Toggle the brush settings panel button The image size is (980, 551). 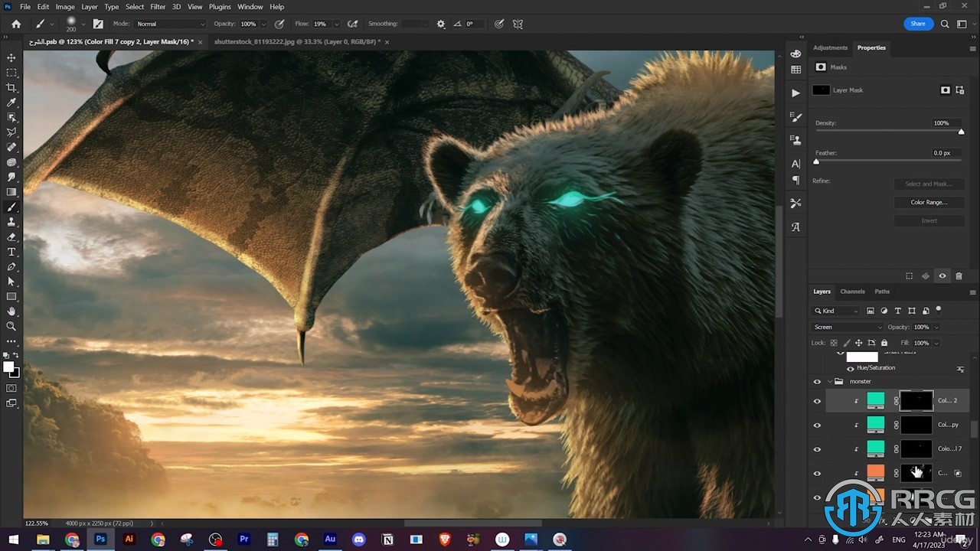98,24
